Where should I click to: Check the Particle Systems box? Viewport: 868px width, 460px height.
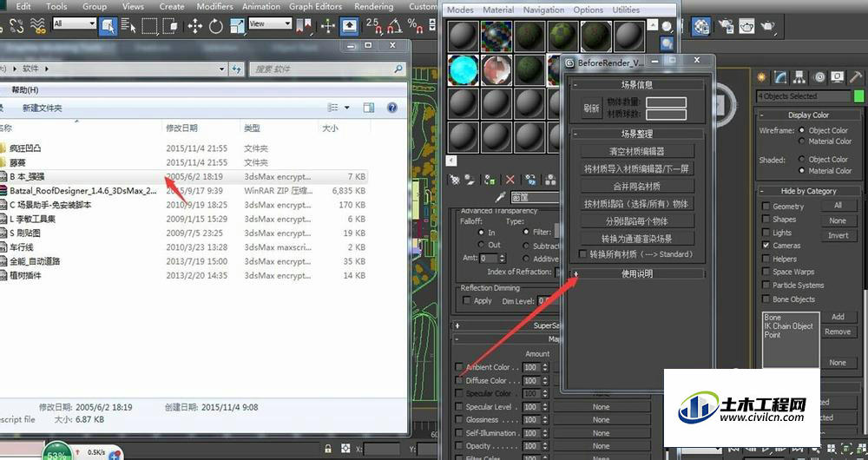pyautogui.click(x=766, y=285)
